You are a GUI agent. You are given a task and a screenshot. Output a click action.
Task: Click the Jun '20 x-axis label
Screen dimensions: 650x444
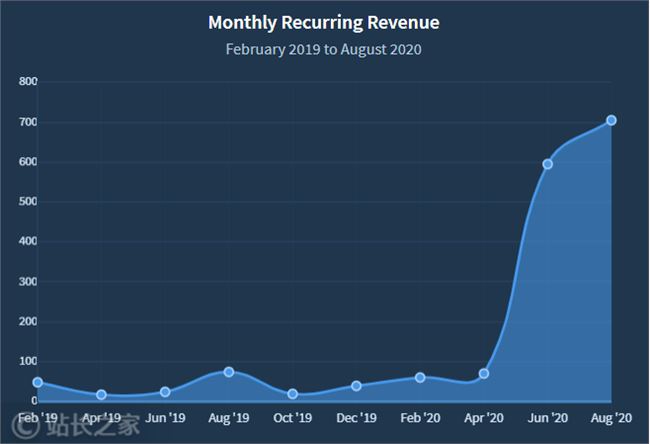pos(548,418)
